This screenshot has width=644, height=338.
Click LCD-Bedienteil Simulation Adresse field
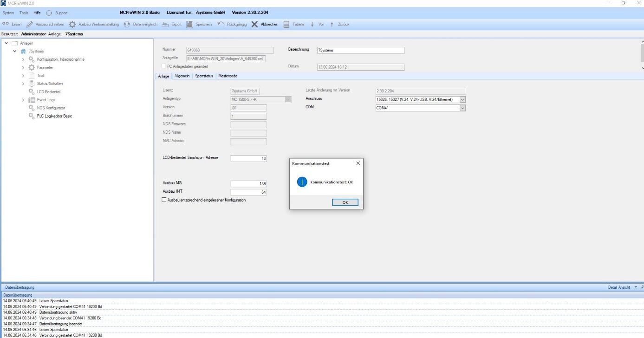pyautogui.click(x=249, y=158)
